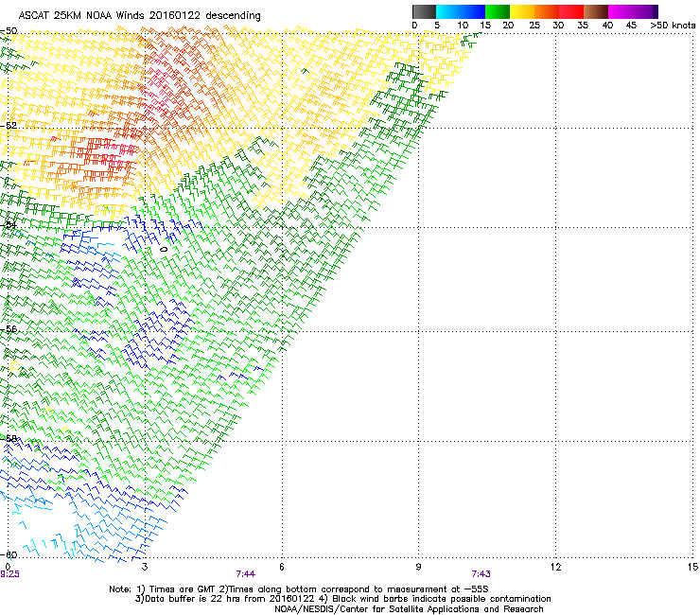Click the longitude axis label '6'
700x615 pixels.
point(281,567)
